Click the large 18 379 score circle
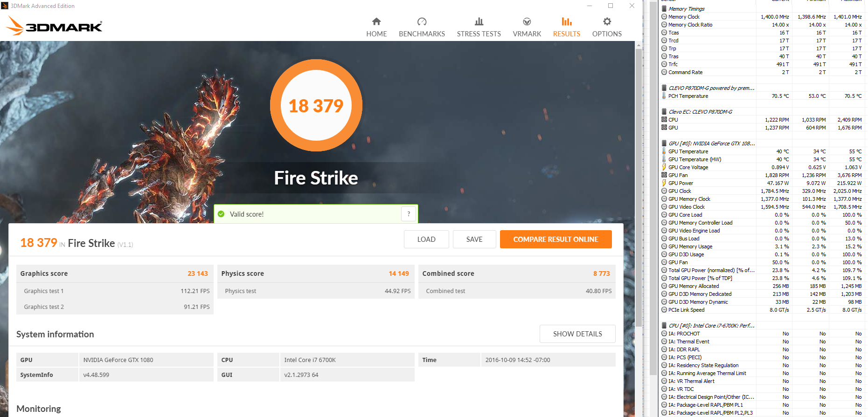This screenshot has height=417, width=868. click(x=316, y=105)
